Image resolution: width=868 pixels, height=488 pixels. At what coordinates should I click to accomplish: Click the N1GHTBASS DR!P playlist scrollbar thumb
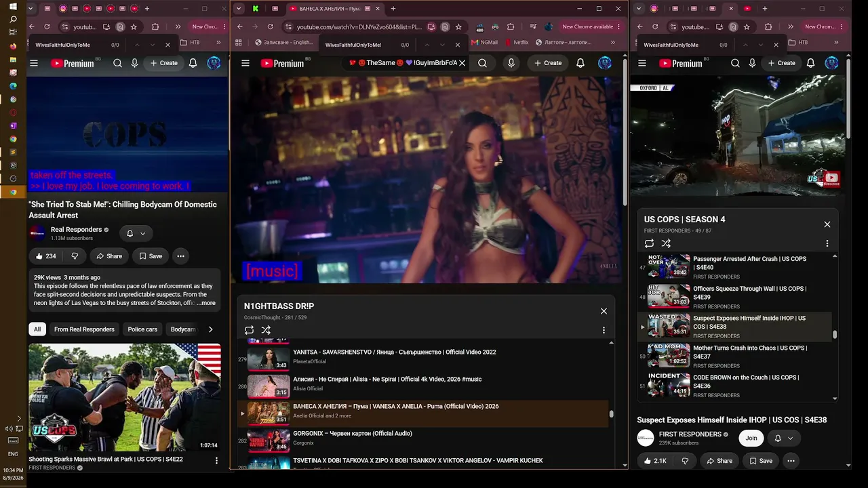coord(611,413)
